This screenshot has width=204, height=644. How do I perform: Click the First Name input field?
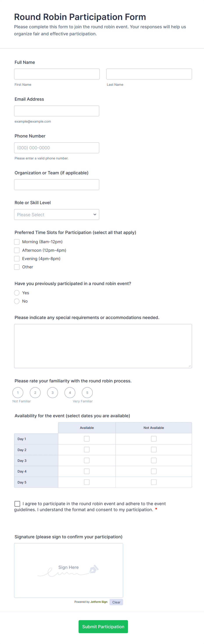(x=57, y=74)
